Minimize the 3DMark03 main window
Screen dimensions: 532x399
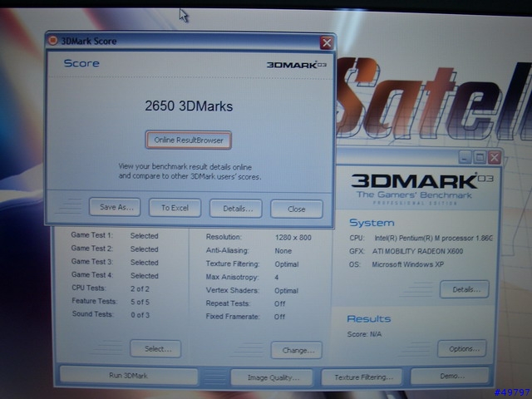pyautogui.click(x=465, y=157)
